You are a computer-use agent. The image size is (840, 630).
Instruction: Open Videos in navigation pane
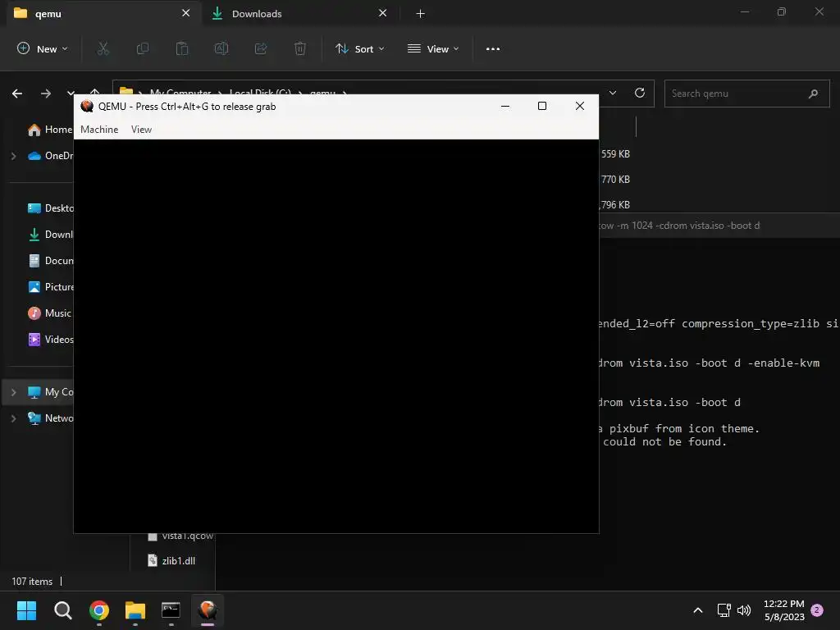pyautogui.click(x=50, y=339)
